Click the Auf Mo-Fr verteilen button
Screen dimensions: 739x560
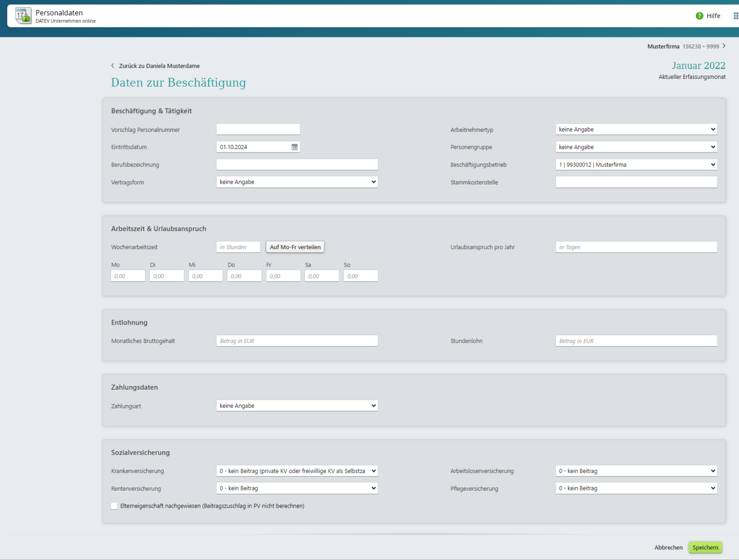click(295, 247)
